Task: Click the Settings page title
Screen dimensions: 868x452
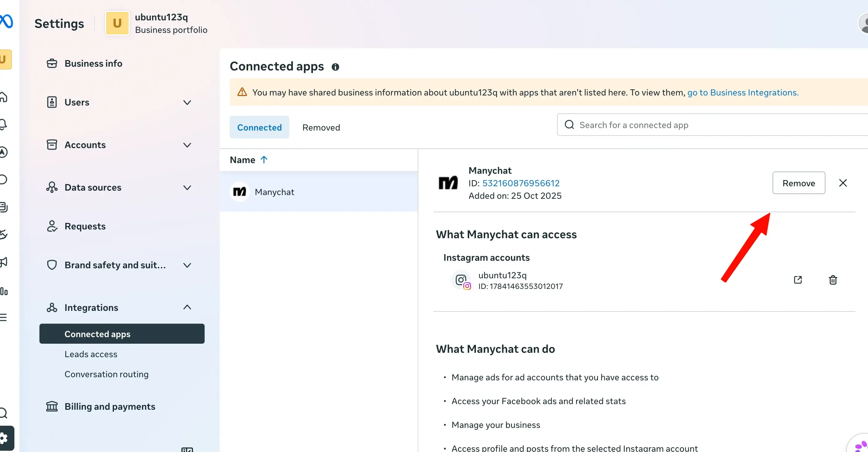Action: 59,23
